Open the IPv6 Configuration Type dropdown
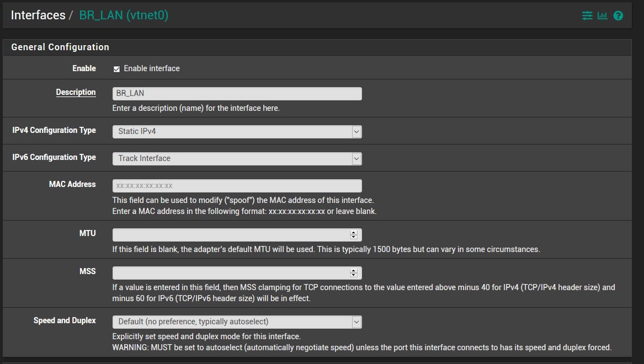Image resolution: width=644 pixels, height=364 pixels. pos(237,159)
